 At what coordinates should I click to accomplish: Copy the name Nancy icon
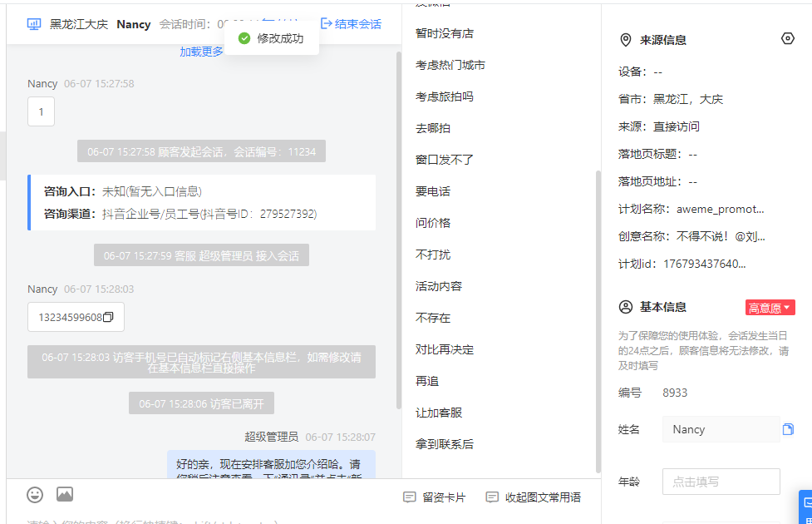click(x=788, y=429)
